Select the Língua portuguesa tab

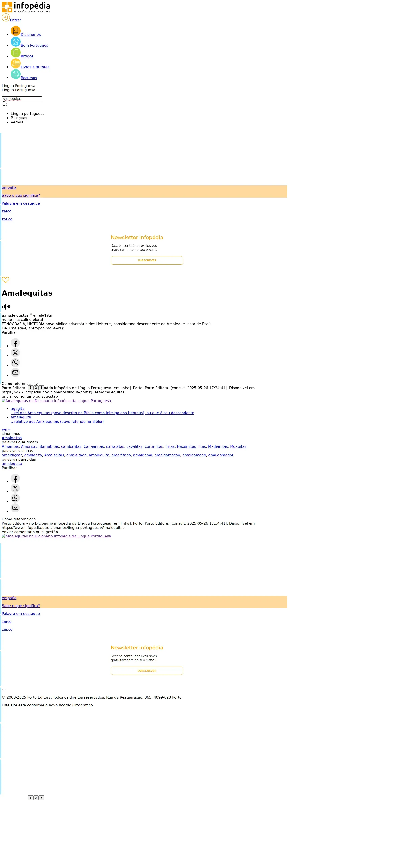28,114
